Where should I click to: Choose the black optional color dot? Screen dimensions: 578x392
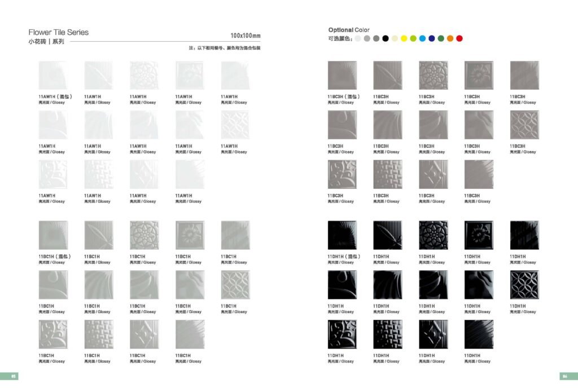coord(386,38)
